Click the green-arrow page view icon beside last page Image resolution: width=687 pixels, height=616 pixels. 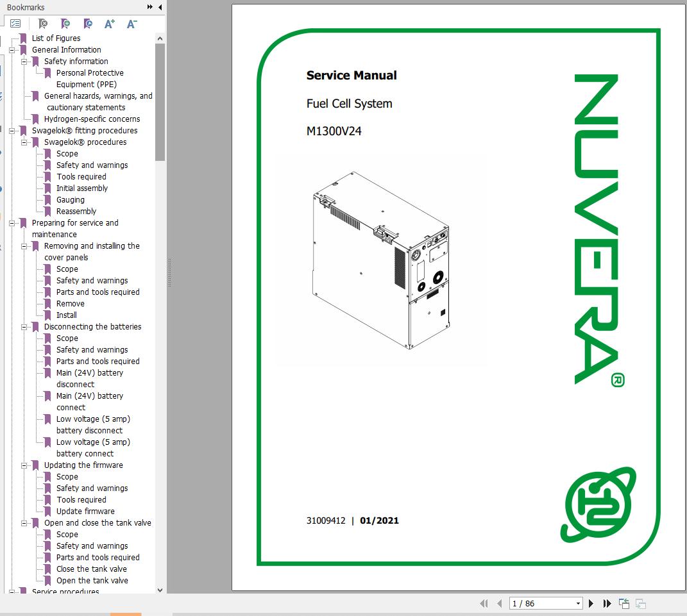pyautogui.click(x=624, y=603)
